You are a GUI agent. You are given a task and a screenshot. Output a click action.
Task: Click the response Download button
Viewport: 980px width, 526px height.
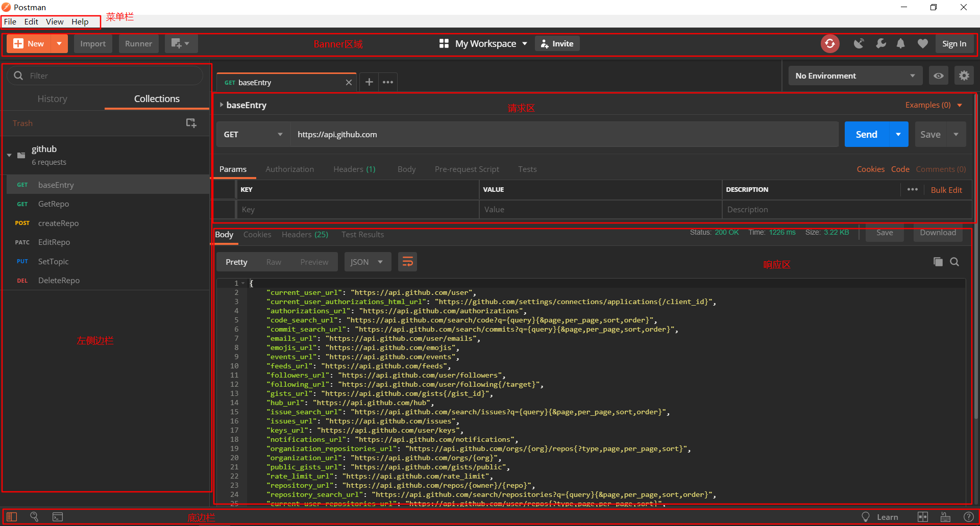(938, 233)
